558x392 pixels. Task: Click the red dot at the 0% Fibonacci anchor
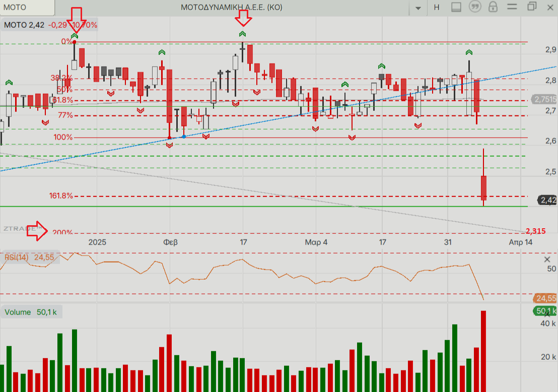(75, 42)
